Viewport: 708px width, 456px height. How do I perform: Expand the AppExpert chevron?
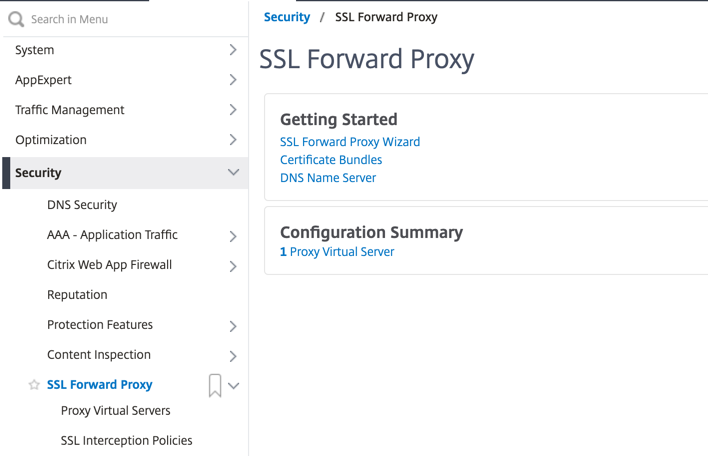(233, 80)
